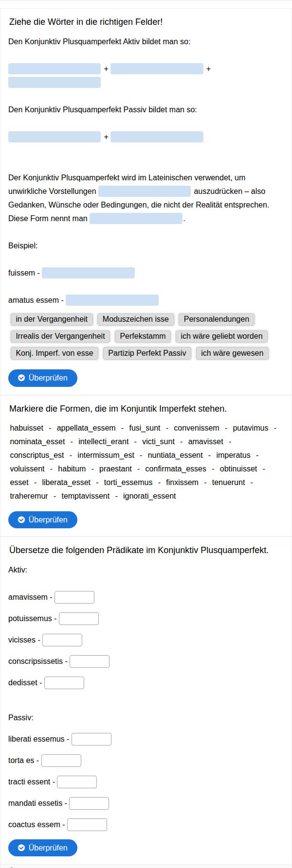Click the blank drop field after 'fuissem -'
The height and width of the screenshot is (868, 292).
tap(88, 273)
